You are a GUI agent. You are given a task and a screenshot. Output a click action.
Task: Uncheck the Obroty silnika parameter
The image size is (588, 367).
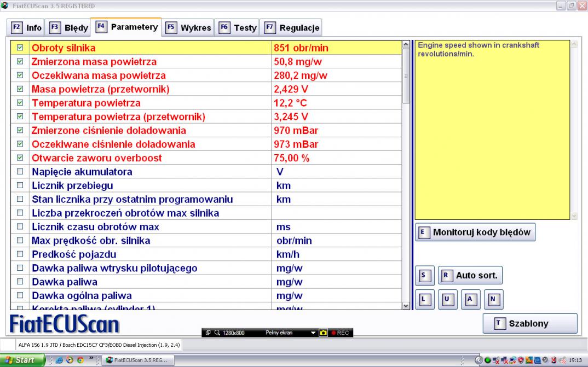[20, 48]
